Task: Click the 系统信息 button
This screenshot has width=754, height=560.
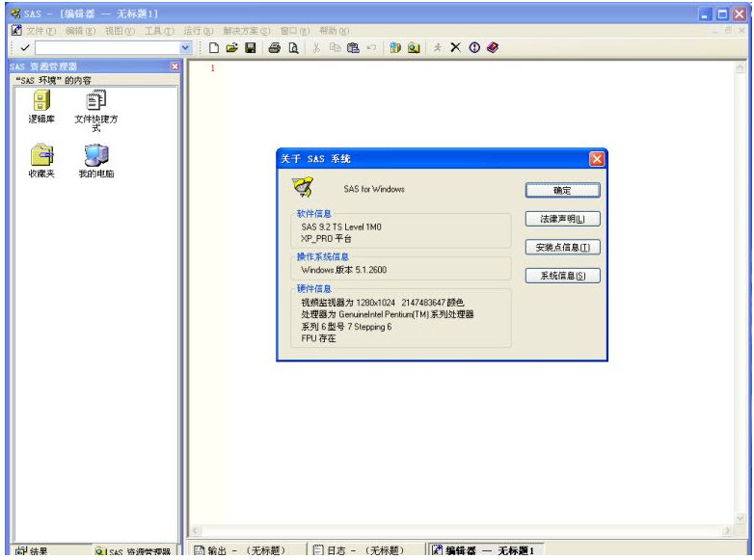Action: (563, 276)
